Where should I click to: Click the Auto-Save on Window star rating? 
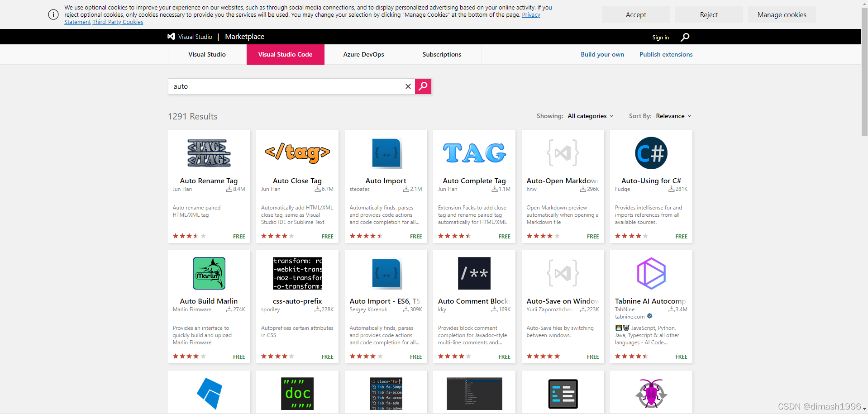click(543, 357)
